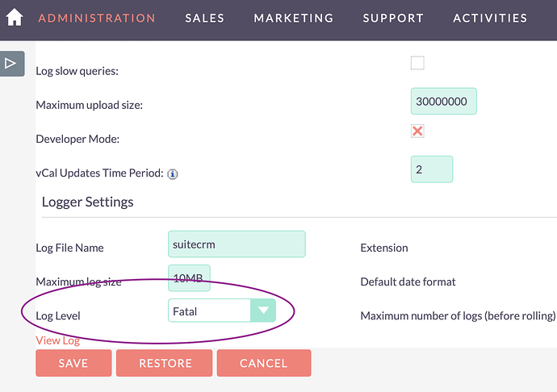Open the Administration menu

click(x=97, y=18)
